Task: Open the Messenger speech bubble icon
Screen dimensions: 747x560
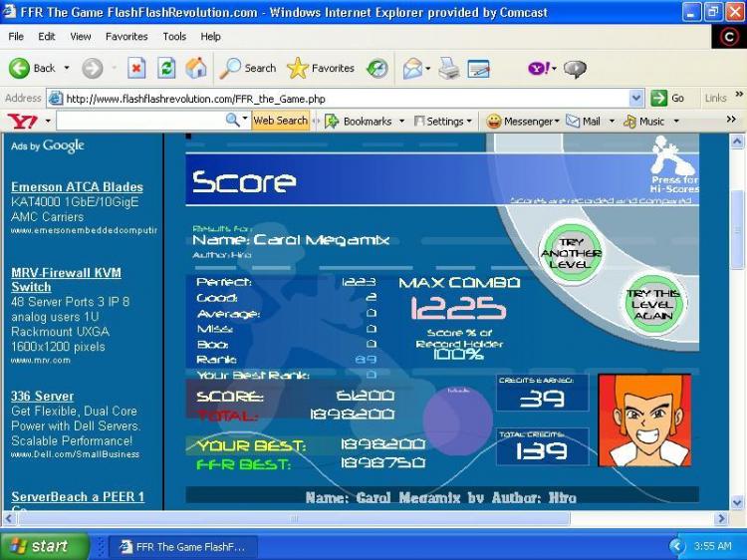Action: [x=575, y=69]
